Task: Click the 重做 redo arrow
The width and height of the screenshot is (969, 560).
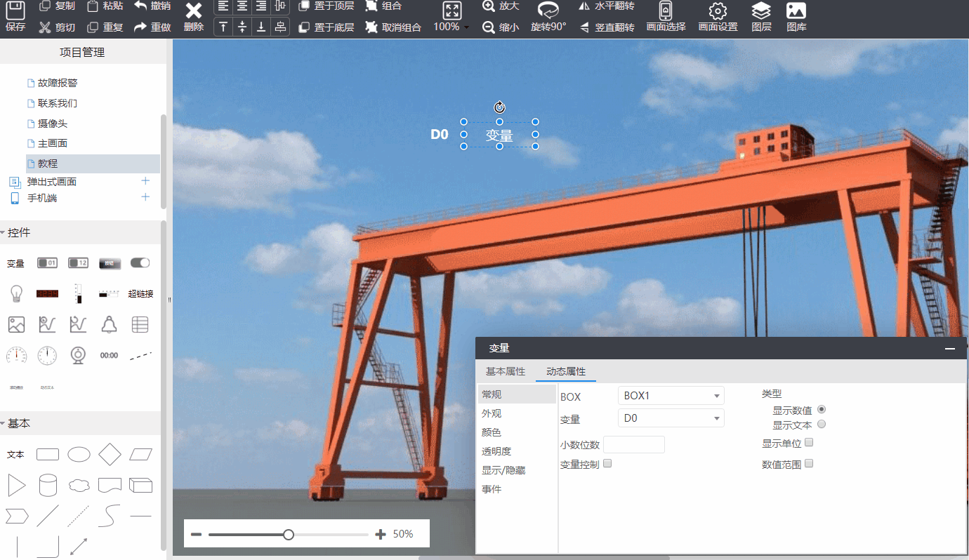Action: click(140, 27)
